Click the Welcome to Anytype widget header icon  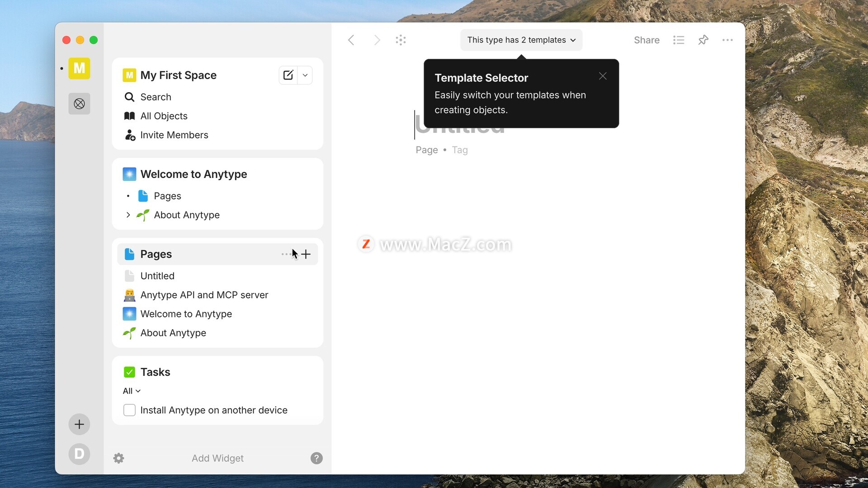(x=129, y=174)
